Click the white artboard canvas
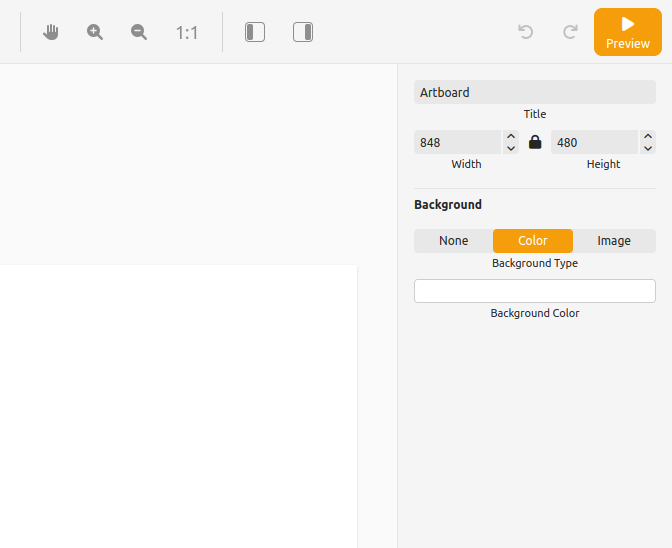 [x=178, y=406]
